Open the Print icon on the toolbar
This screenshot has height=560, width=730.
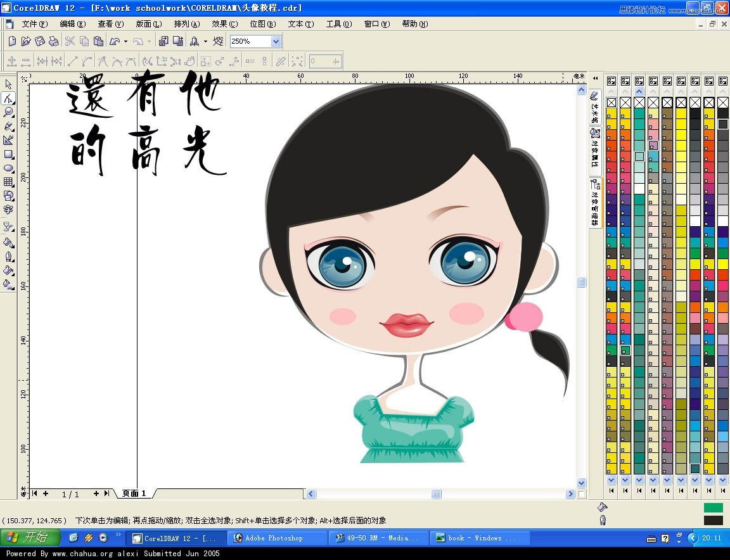pyautogui.click(x=54, y=41)
